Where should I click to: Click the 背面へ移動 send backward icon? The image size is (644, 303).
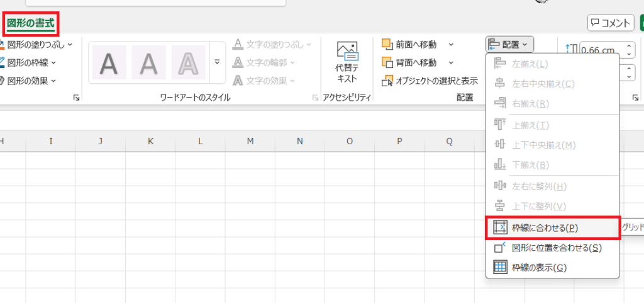click(x=387, y=62)
